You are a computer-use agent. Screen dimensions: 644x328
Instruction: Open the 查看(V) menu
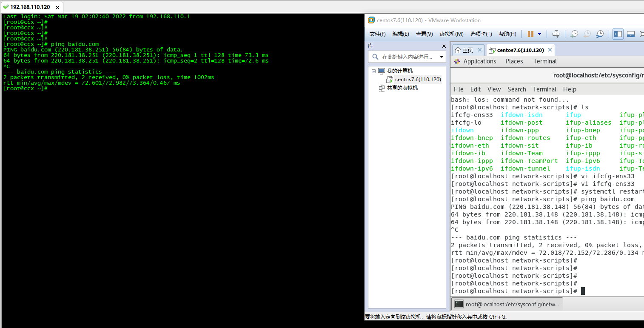[424, 34]
